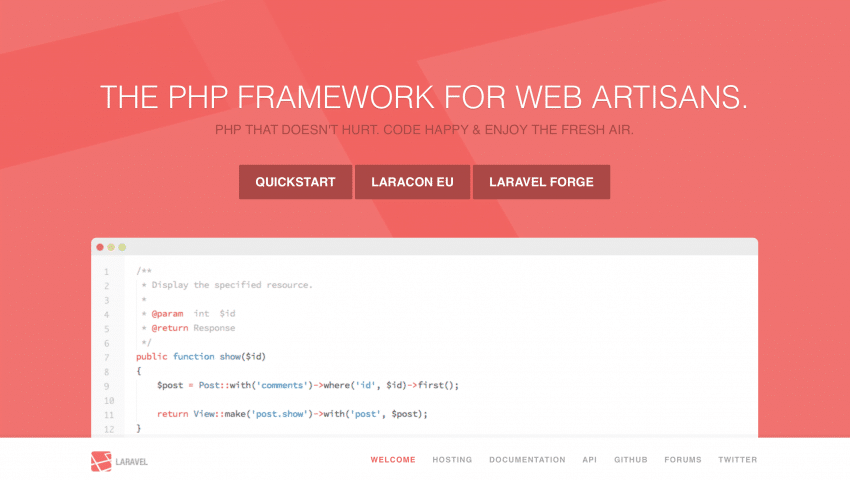850x480 pixels.
Task: Click the Laravel logo icon
Action: (101, 462)
